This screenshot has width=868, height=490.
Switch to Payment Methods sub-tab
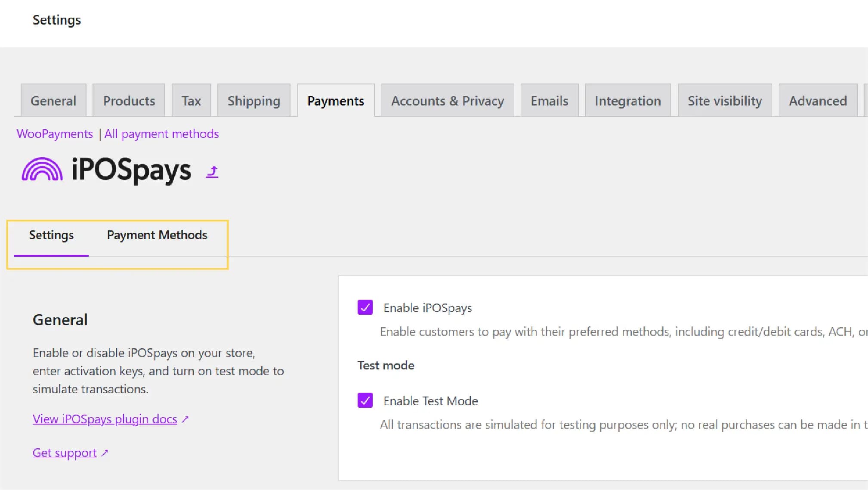coord(157,235)
